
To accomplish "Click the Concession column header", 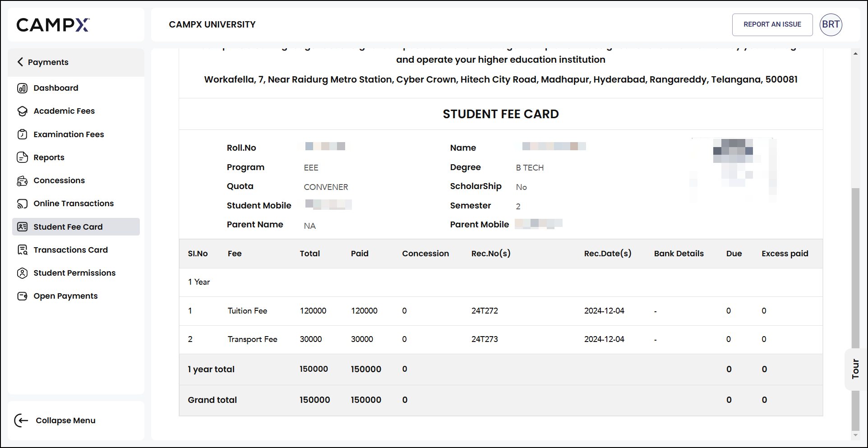I will 425,254.
